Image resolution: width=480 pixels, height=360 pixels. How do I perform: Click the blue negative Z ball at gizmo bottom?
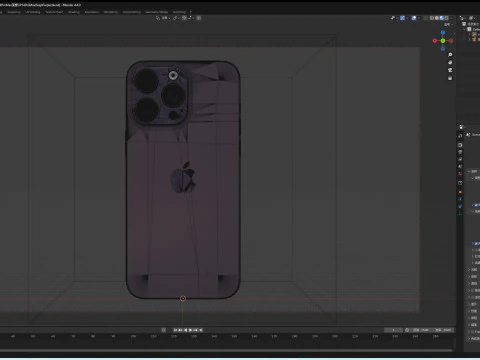[443, 49]
